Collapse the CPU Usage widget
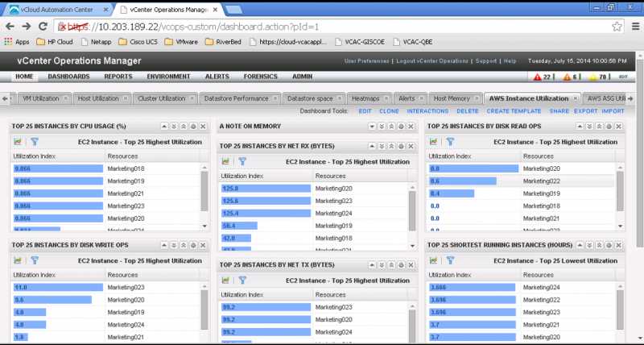Image resolution: width=644 pixels, height=345 pixels. 164,127
